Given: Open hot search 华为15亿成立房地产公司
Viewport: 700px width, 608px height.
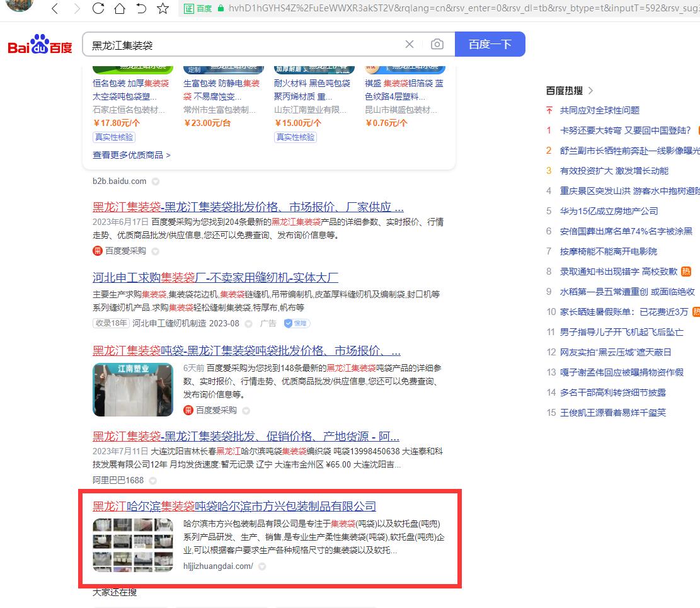Looking at the screenshot, I should point(609,210).
